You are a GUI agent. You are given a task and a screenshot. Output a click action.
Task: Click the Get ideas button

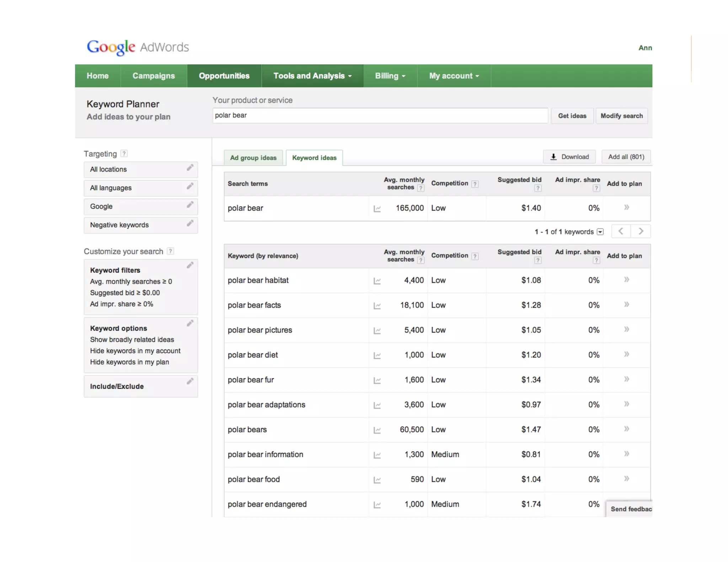coord(572,116)
